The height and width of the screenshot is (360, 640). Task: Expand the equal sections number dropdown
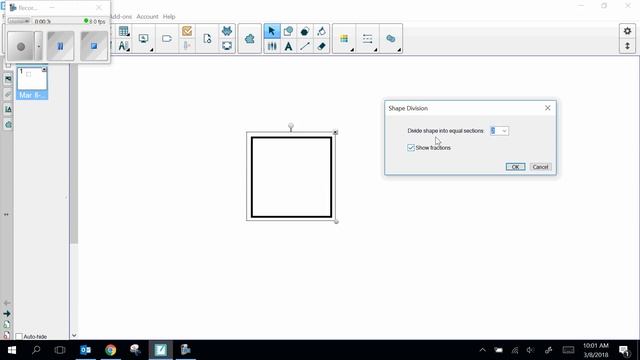[504, 131]
